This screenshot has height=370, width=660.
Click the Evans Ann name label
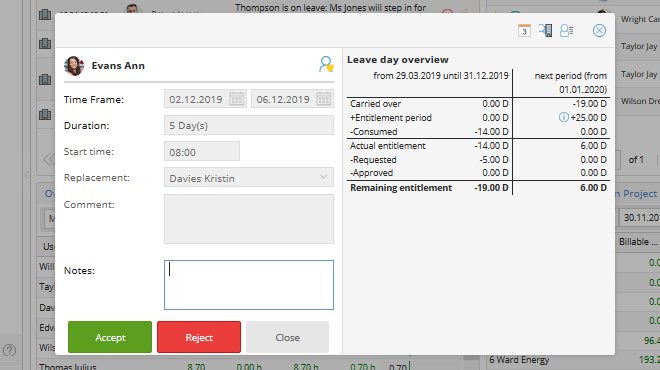[x=118, y=66]
